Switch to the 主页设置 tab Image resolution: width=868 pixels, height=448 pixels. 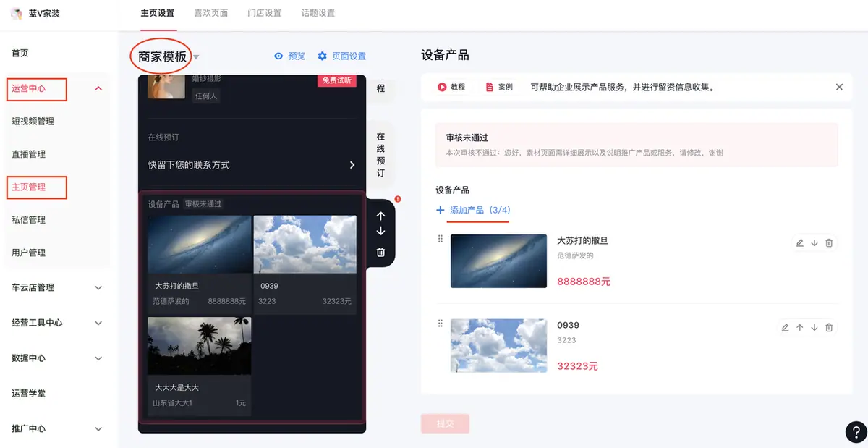click(158, 13)
